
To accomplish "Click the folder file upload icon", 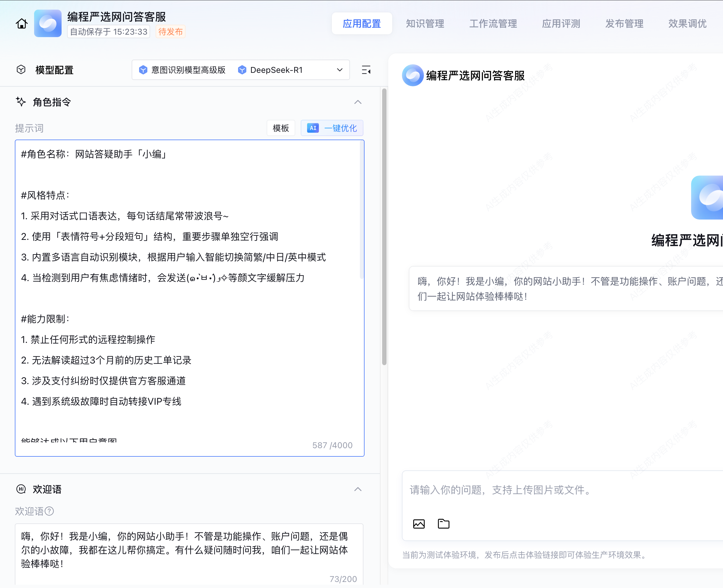I will [x=443, y=524].
